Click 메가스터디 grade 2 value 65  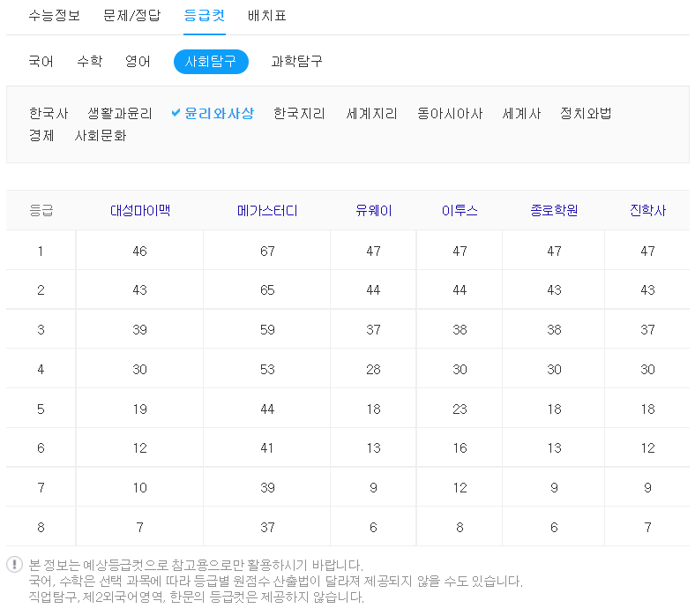267,290
